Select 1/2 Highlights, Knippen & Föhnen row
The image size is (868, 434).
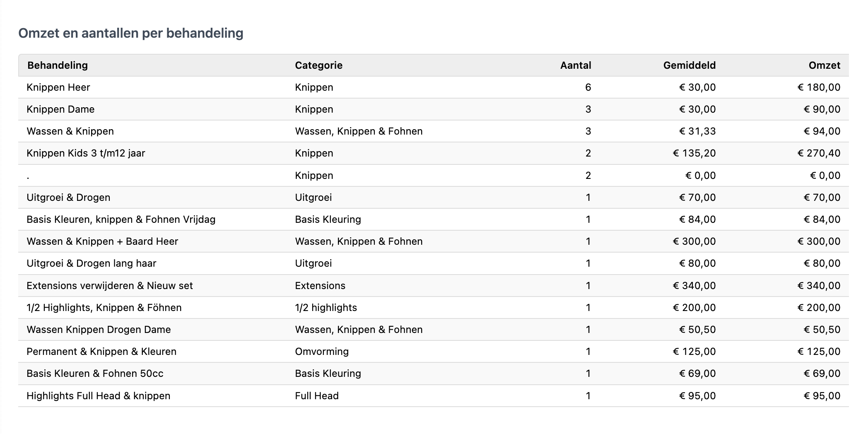coord(104,308)
